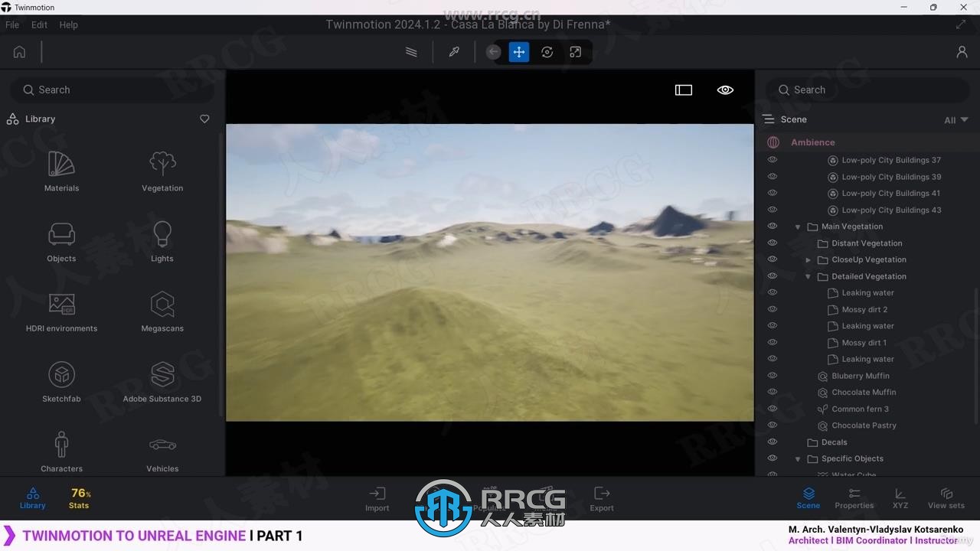Viewport: 980px width, 551px height.
Task: Select the Decals folder
Action: [835, 442]
